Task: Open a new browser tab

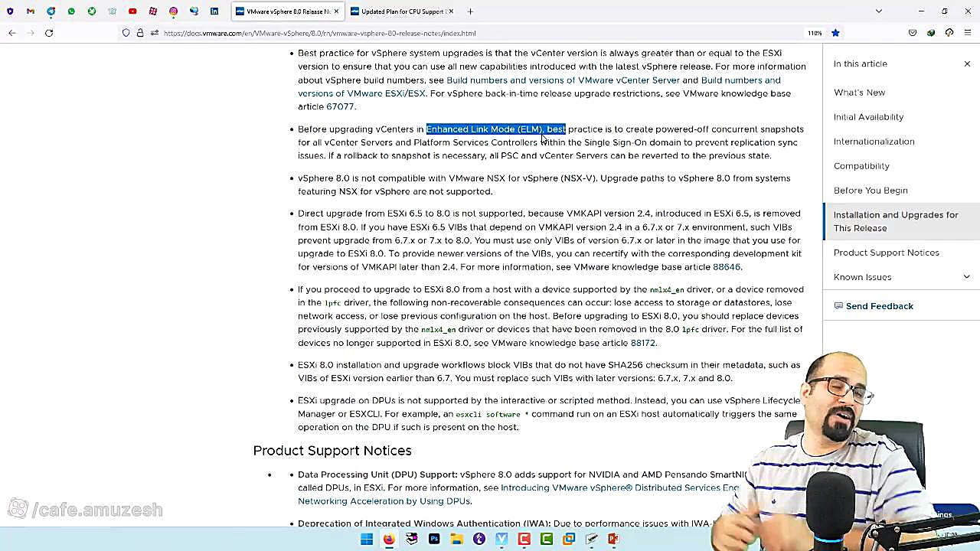Action: pos(470,11)
